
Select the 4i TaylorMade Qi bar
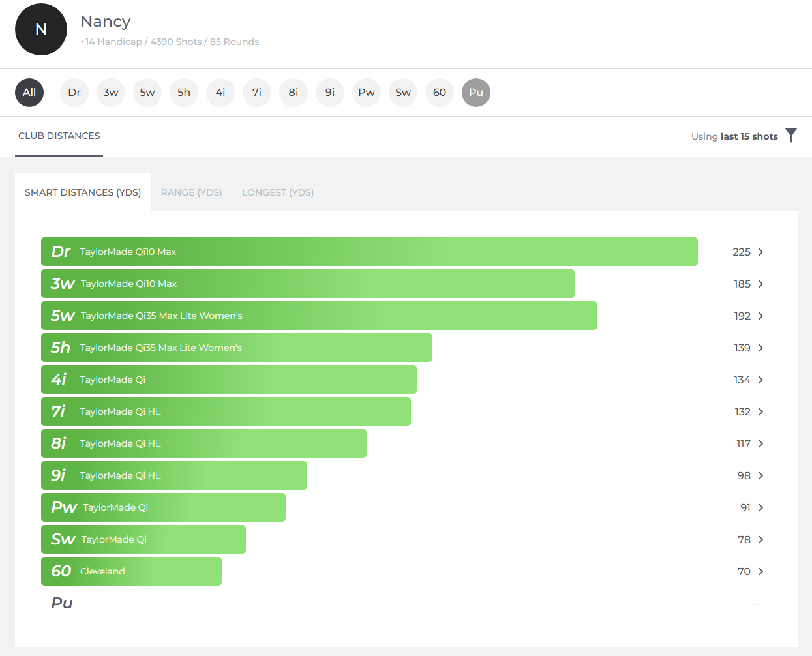(229, 380)
